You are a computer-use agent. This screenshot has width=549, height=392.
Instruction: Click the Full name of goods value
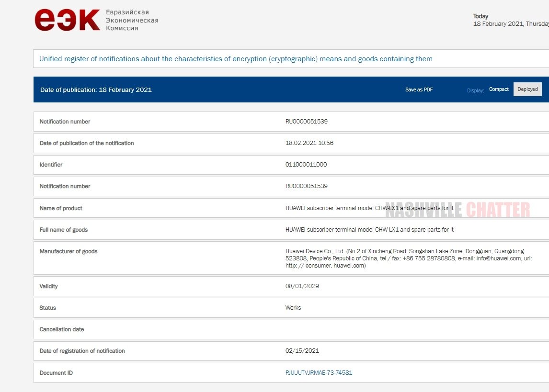pos(369,230)
